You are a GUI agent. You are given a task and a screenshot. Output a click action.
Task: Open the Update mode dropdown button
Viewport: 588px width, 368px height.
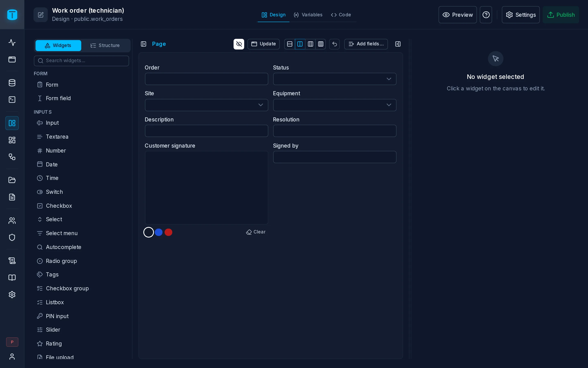263,44
